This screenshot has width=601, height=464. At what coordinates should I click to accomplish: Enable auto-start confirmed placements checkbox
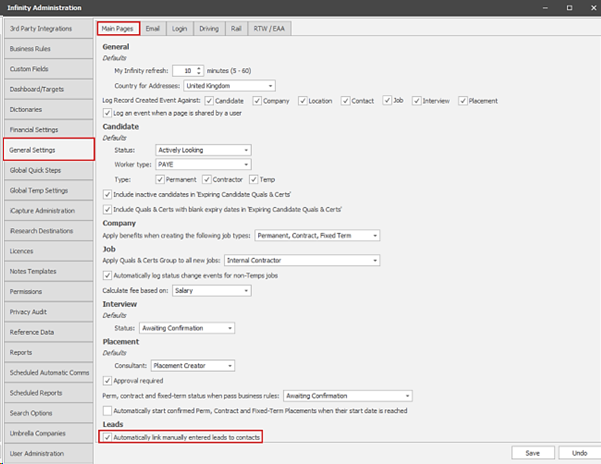pos(108,410)
